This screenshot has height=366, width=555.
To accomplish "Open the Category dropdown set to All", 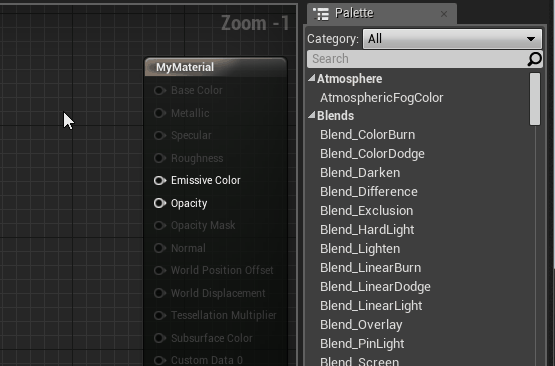I will pos(452,39).
